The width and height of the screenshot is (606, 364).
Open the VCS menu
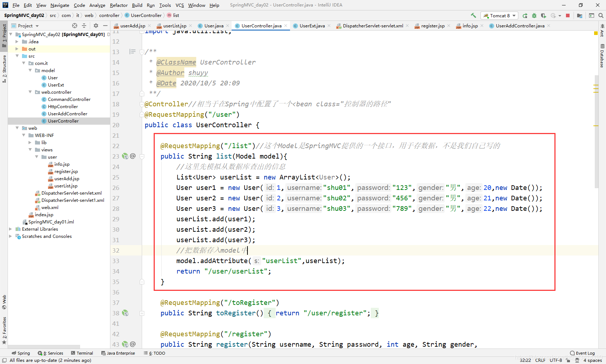coord(180,5)
